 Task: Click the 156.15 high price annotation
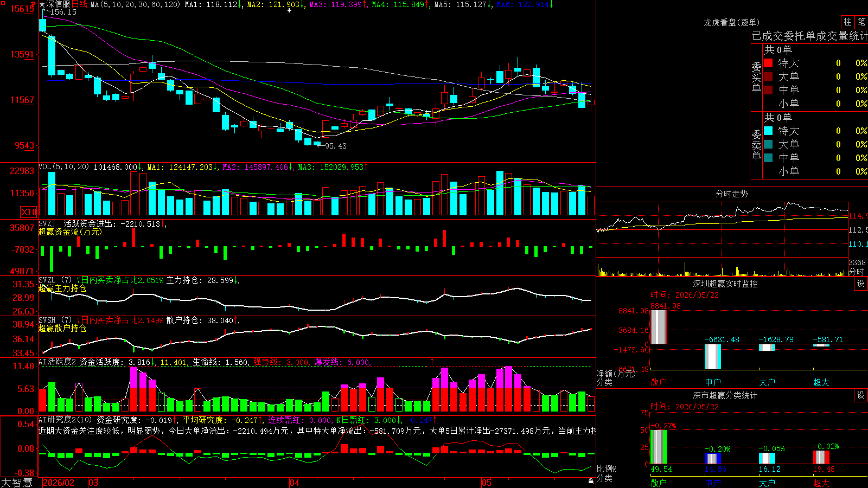coord(63,12)
